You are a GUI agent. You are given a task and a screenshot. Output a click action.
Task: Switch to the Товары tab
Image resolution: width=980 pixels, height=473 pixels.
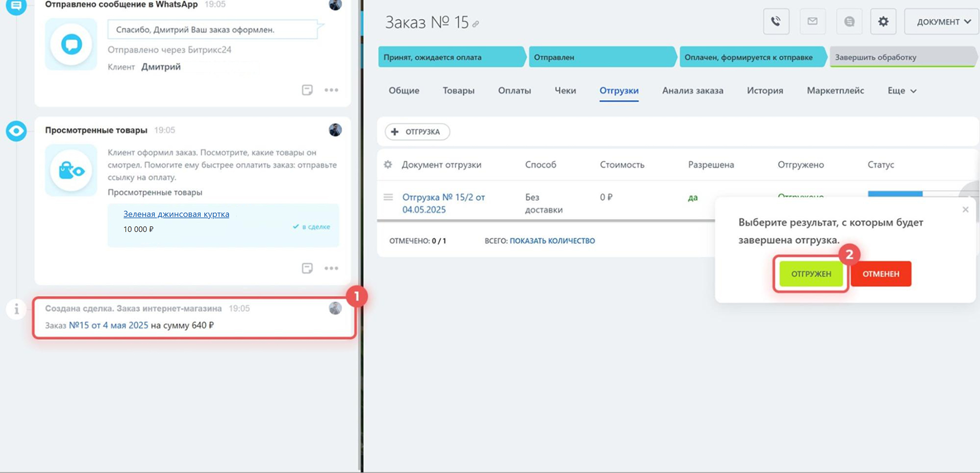point(458,91)
